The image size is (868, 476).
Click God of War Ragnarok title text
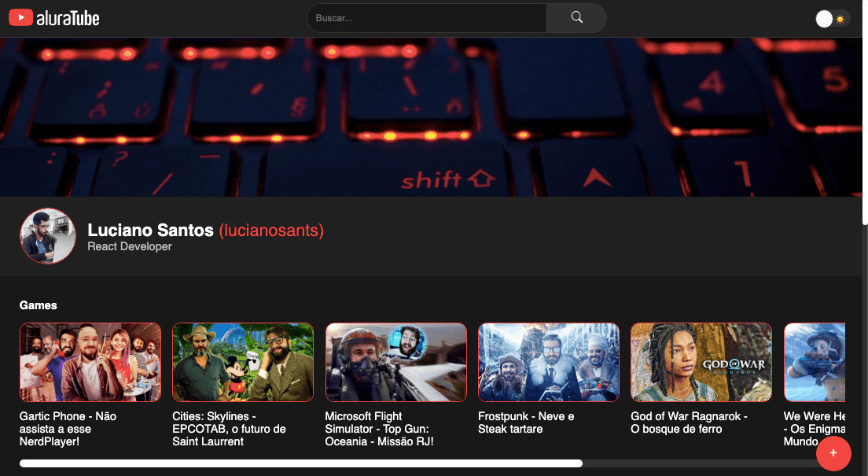click(689, 422)
